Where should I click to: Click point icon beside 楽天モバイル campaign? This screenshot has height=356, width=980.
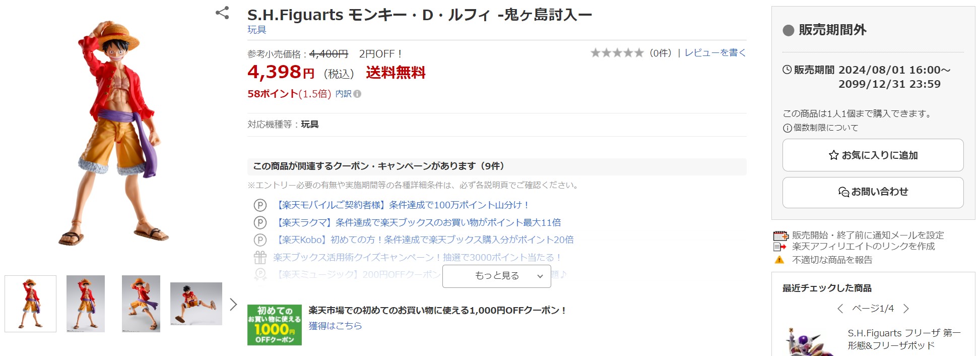[260, 205]
